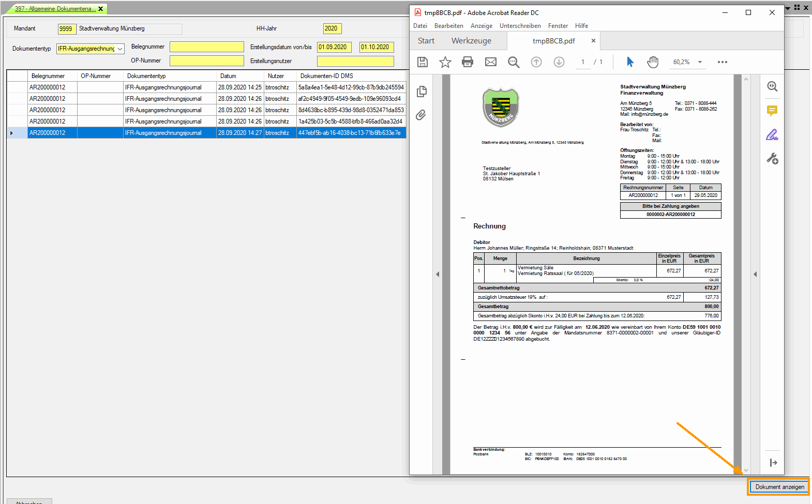Click the Dokumenten-ID DMS column header
Screen dimensions: 812x504
(326, 76)
